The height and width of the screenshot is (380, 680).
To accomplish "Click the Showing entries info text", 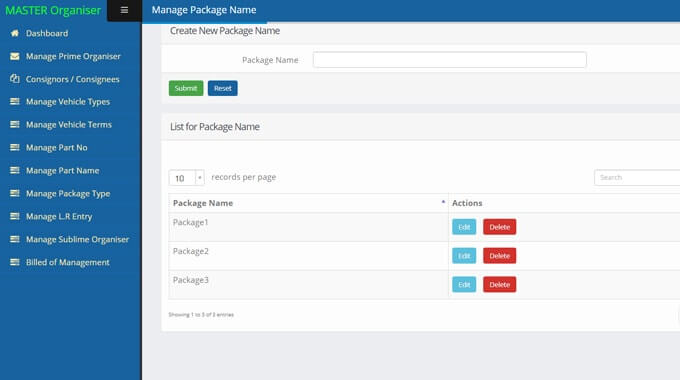I will [x=201, y=314].
